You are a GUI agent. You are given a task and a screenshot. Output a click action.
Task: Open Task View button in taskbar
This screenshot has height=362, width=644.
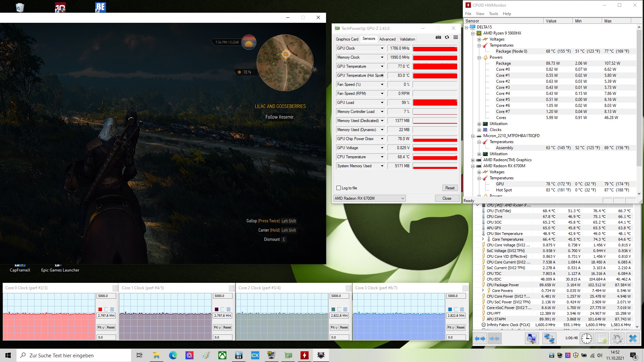point(140,355)
